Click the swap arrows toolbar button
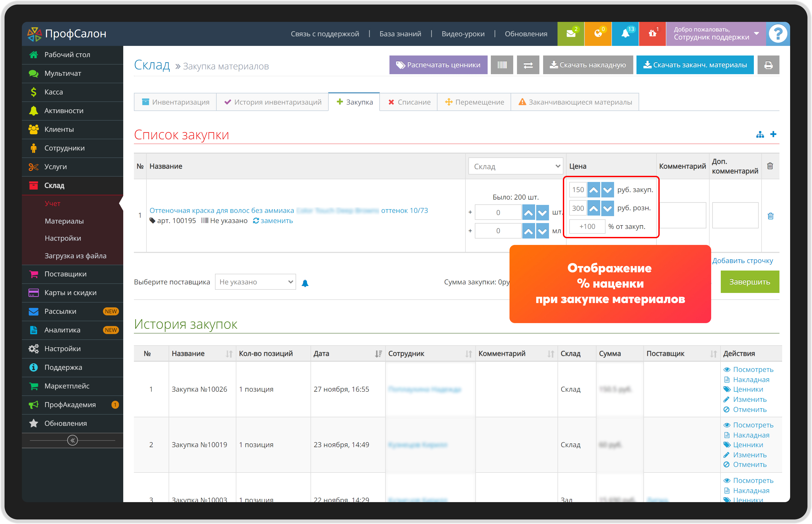This screenshot has height=524, width=812. click(528, 65)
